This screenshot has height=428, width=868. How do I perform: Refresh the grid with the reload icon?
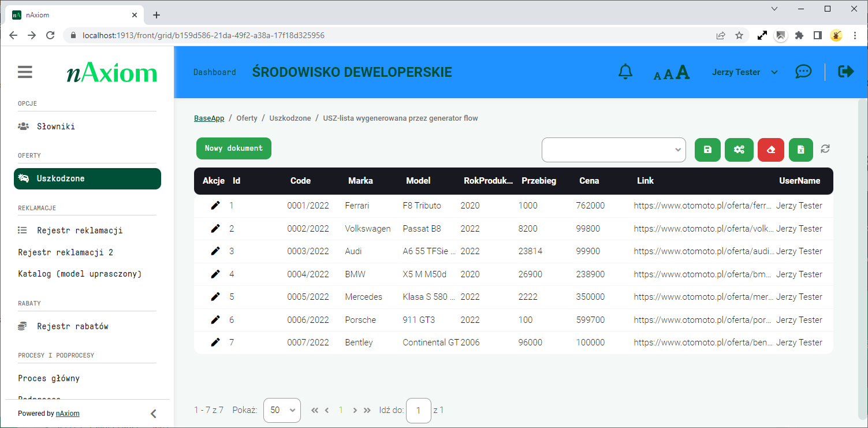point(825,149)
